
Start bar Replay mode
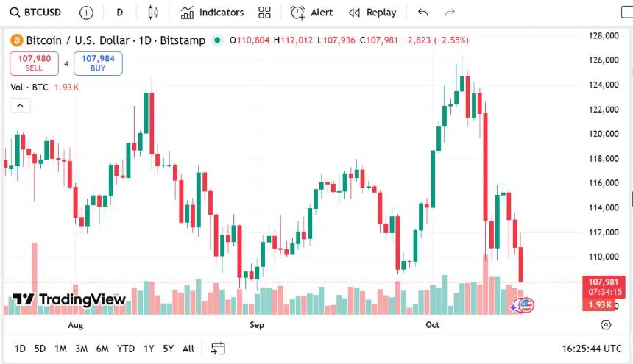click(372, 13)
